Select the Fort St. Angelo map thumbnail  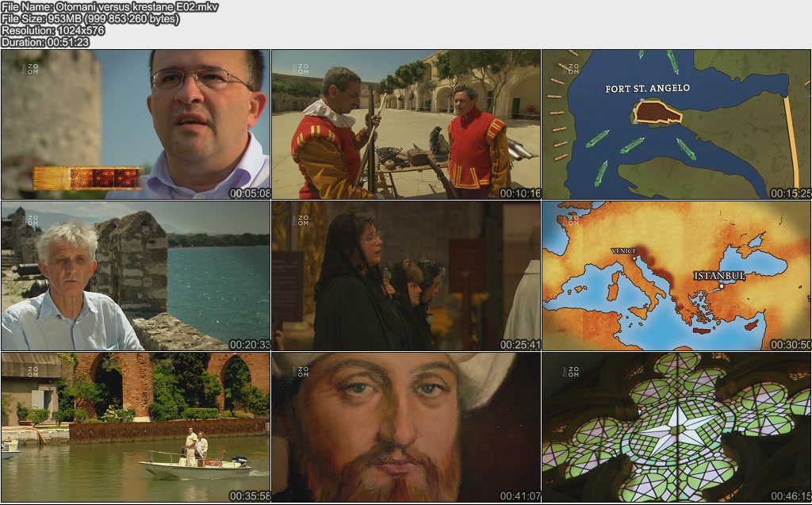[676, 124]
